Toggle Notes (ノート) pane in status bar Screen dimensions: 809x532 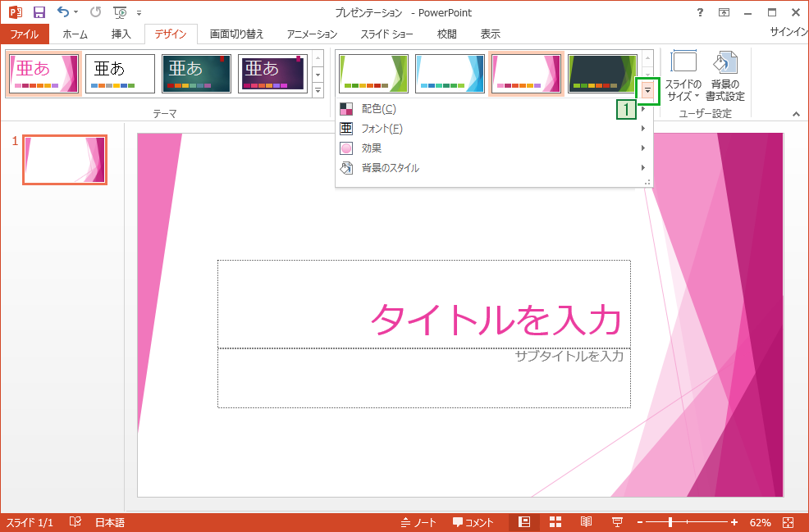tap(418, 522)
